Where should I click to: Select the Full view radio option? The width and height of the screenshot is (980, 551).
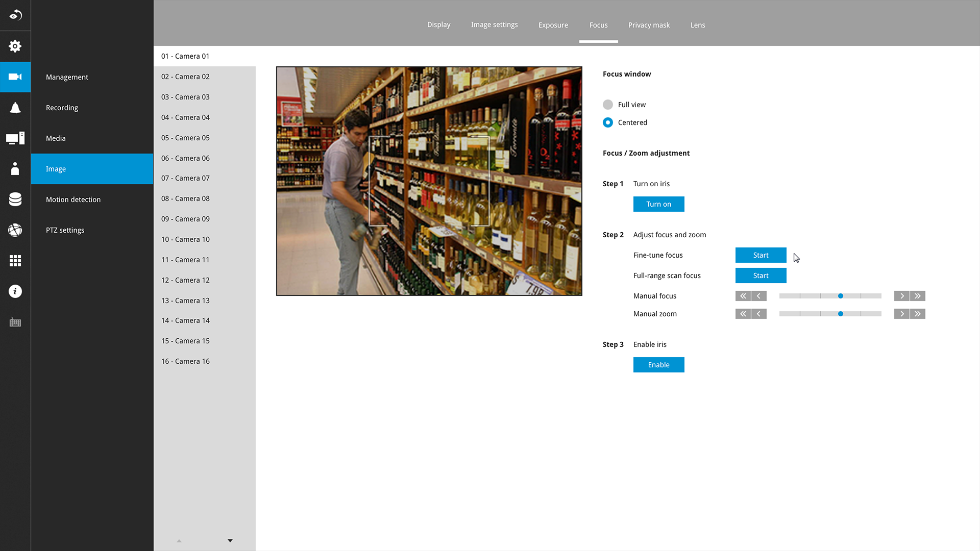pos(607,105)
